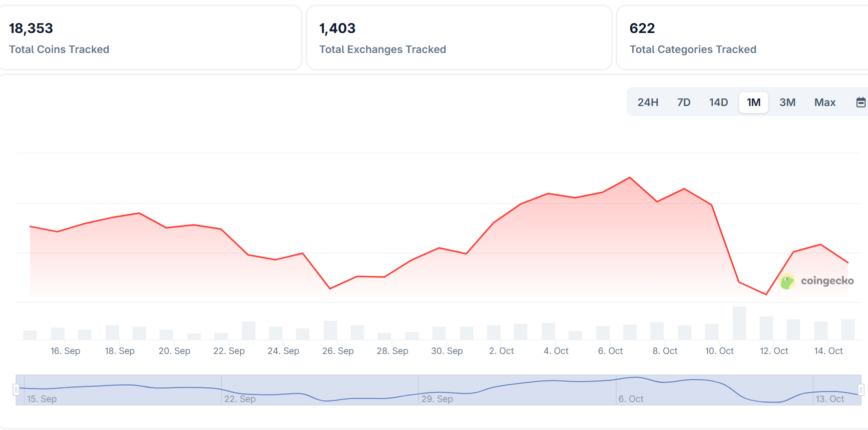Viewport: 868px width, 430px height.
Task: Click the right navigator range handle
Action: pos(861,389)
